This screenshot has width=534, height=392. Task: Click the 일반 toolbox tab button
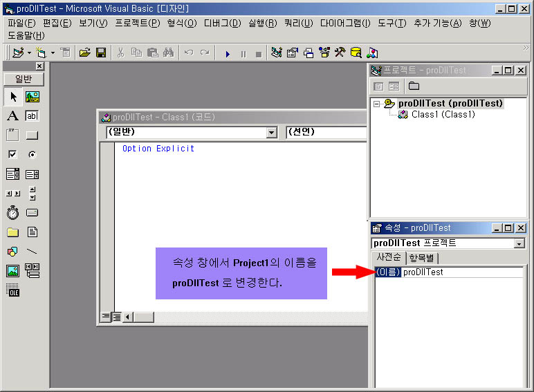pos(24,79)
